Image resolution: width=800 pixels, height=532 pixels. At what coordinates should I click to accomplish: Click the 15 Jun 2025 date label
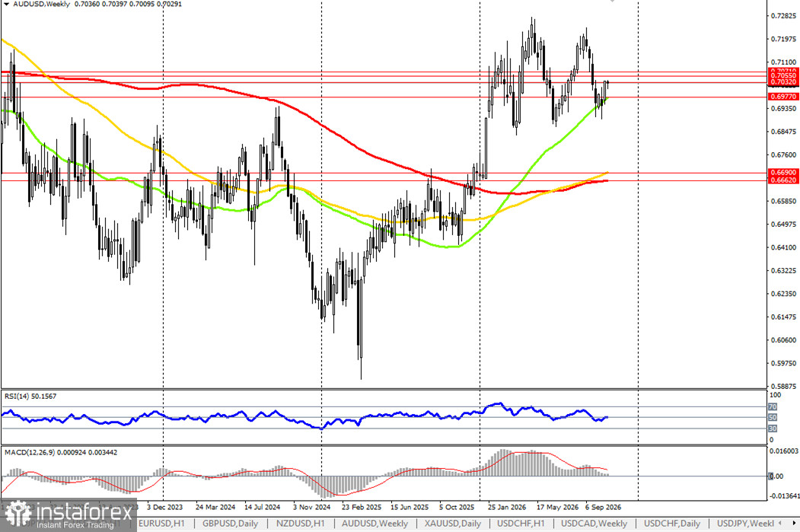(410, 508)
